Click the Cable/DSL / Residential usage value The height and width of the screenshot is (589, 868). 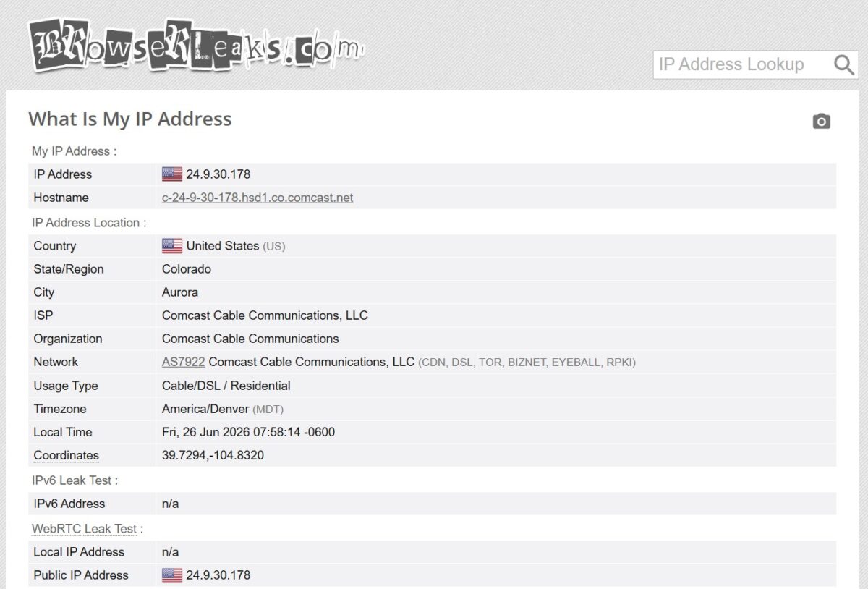pos(226,386)
